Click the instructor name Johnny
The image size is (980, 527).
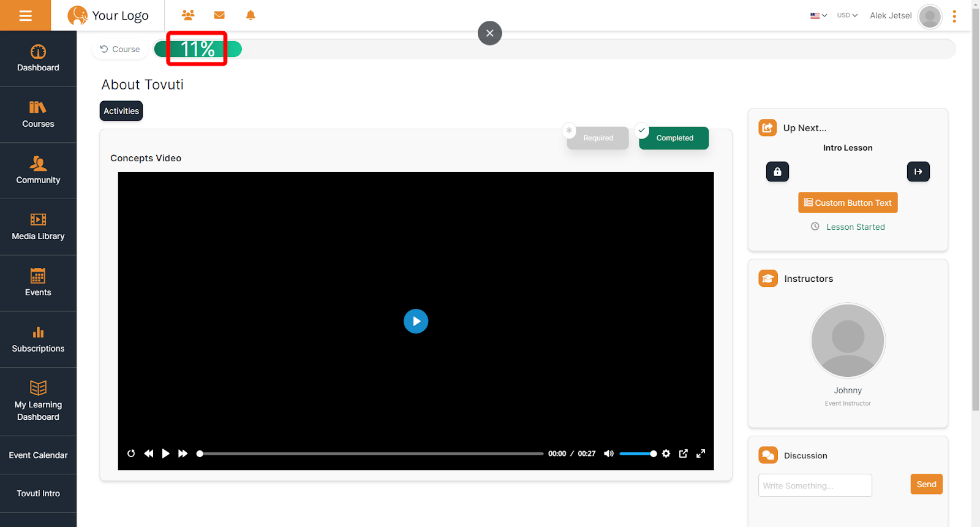coord(848,390)
